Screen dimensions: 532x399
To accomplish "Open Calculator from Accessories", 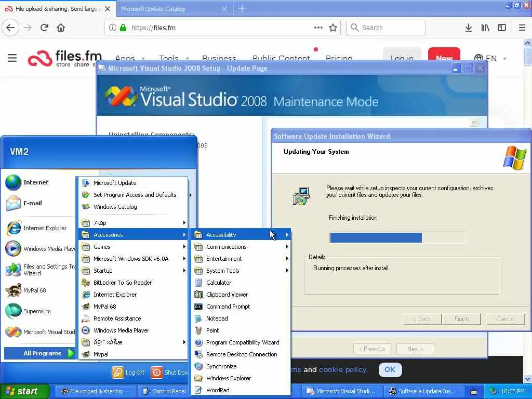I will (x=241, y=283).
